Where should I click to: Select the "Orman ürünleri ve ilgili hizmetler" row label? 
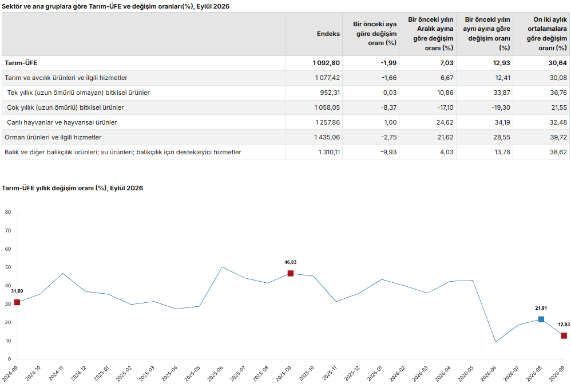tap(53, 138)
